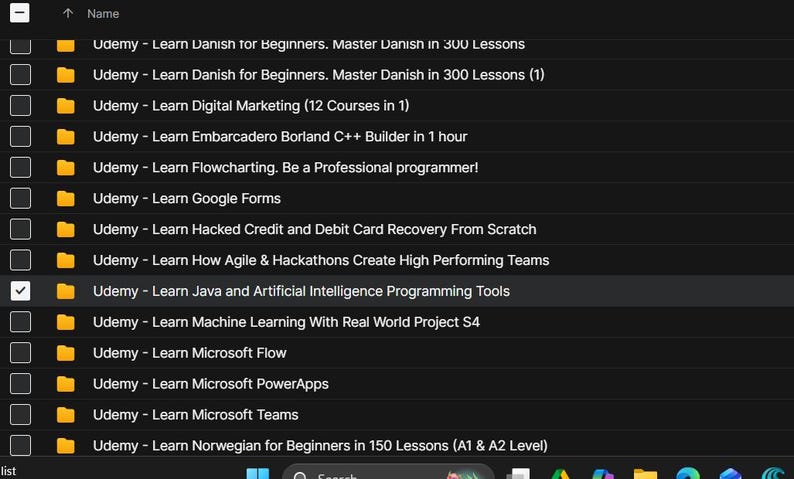Image resolution: width=794 pixels, height=479 pixels.
Task: Click the taskbar Search box
Action: (388, 472)
